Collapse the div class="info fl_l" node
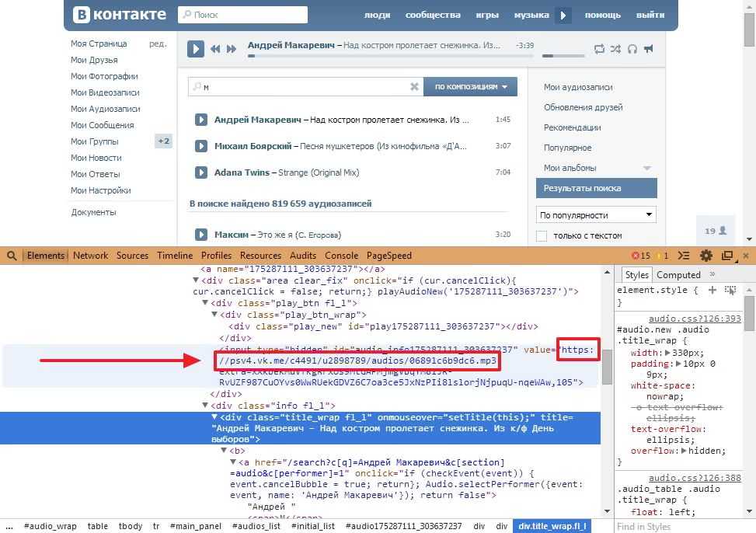 coord(205,405)
